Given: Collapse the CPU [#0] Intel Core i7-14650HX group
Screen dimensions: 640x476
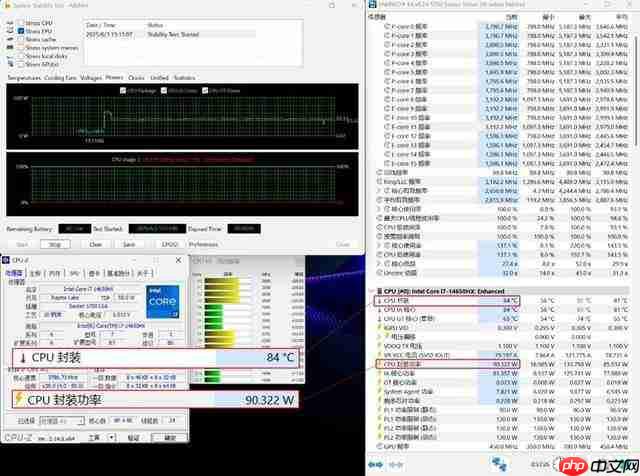Looking at the screenshot, I should tap(373, 289).
